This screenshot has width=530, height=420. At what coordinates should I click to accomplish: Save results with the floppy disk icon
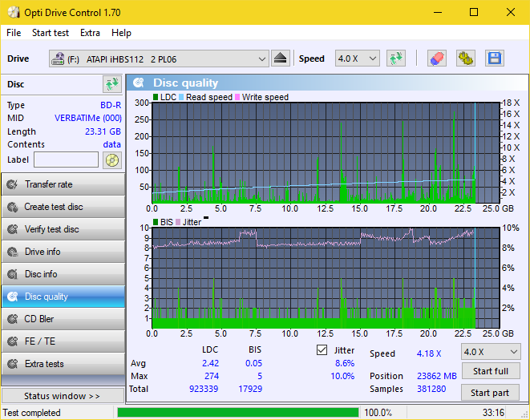(x=495, y=59)
